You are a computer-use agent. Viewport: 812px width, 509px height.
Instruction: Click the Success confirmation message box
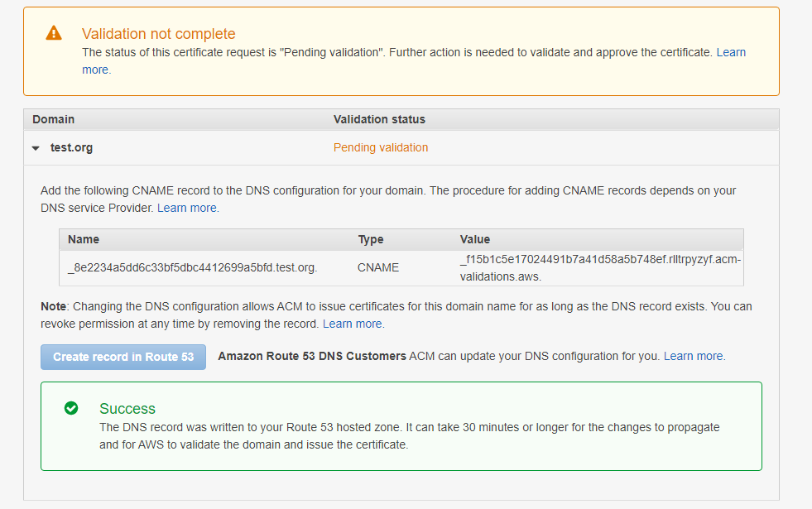click(401, 424)
